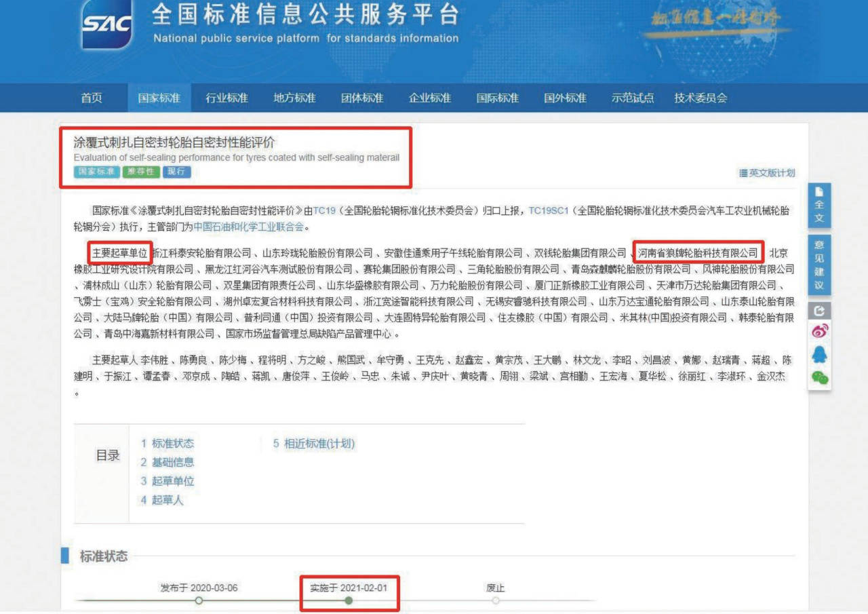Share to WeChat via green icon
This screenshot has width=868, height=614.
pyautogui.click(x=819, y=377)
